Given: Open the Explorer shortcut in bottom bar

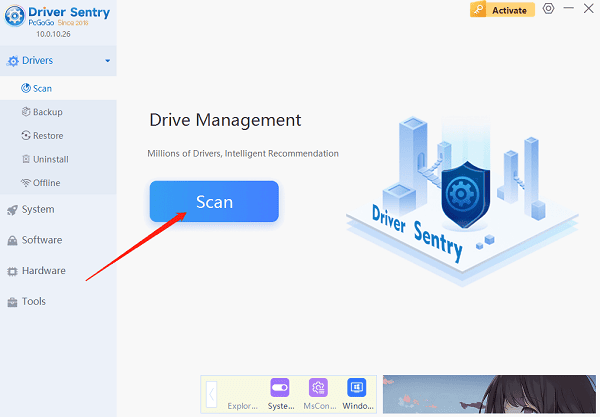Looking at the screenshot, I should [241, 406].
